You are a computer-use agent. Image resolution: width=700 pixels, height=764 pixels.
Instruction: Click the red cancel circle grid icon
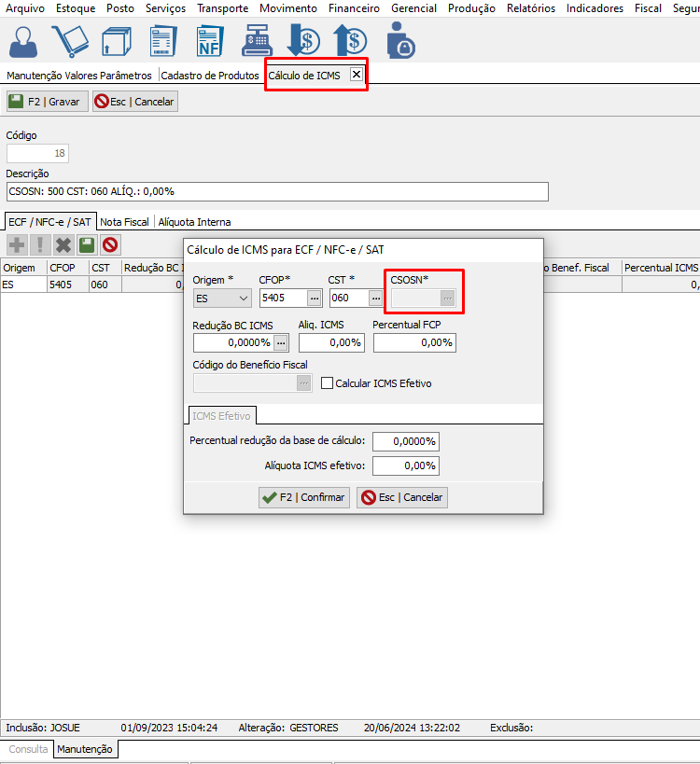(110, 245)
